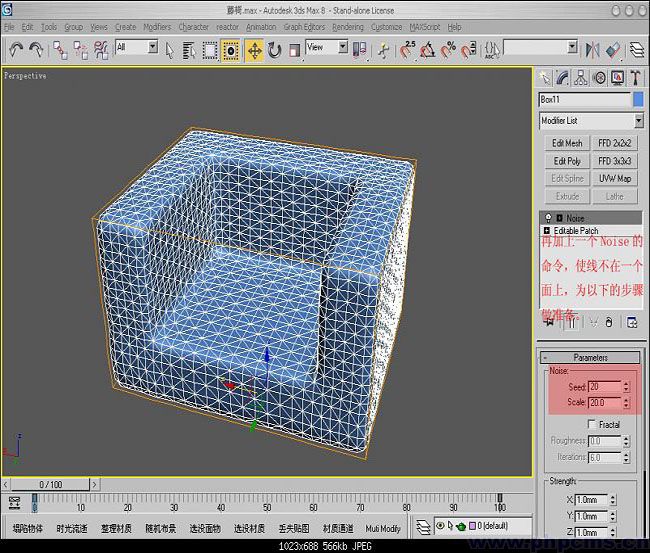Click the time slider showing 0 / 100
Viewport: 650px width, 553px height.
(50, 484)
